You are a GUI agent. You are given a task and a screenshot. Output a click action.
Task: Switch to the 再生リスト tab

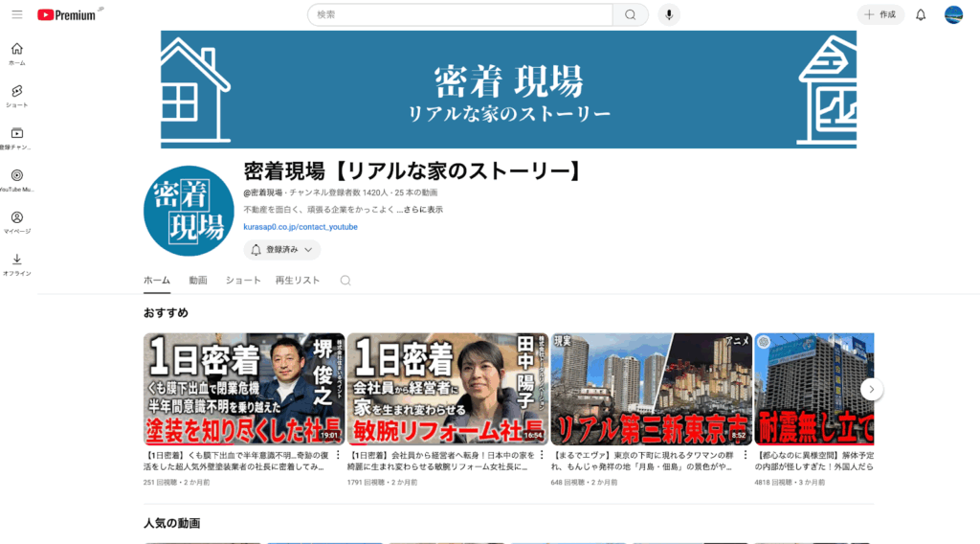pos(298,281)
